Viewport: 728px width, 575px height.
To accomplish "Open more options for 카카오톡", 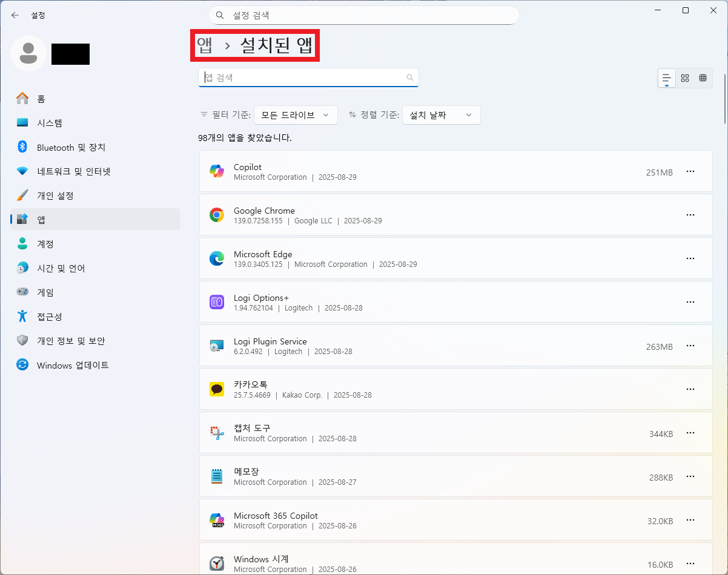I will [690, 389].
